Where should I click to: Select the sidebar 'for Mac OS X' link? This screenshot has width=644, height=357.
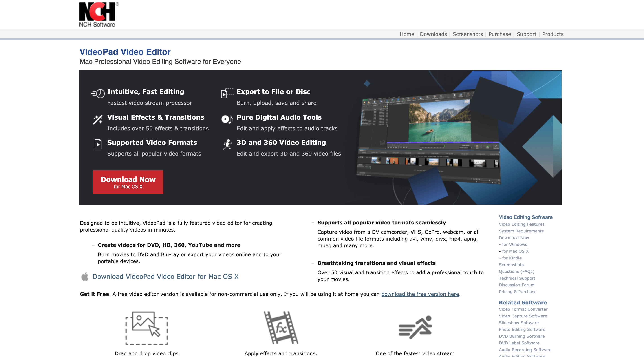[515, 251]
